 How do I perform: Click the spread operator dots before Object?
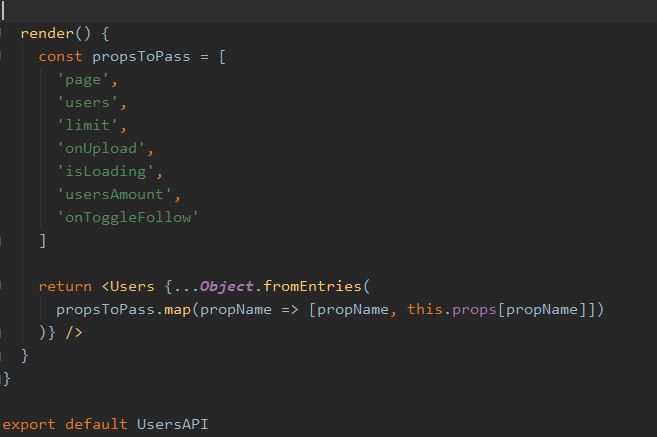(186, 290)
